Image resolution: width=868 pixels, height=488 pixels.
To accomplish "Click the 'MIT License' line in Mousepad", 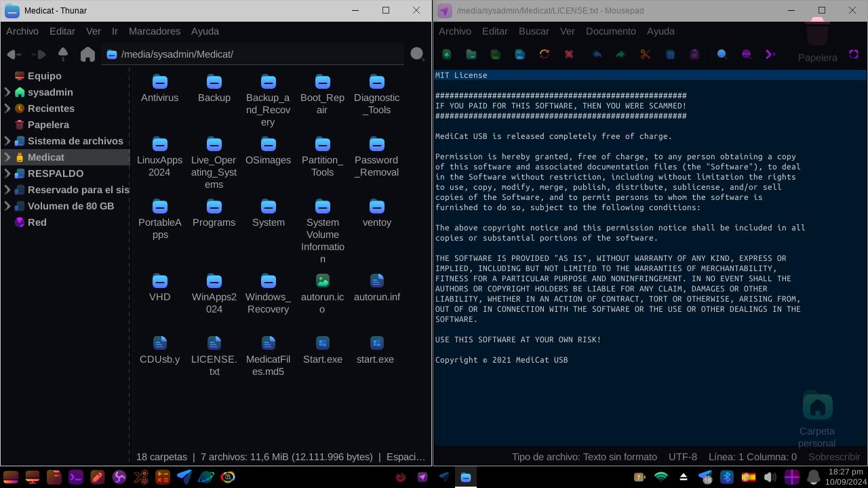I will click(x=461, y=75).
